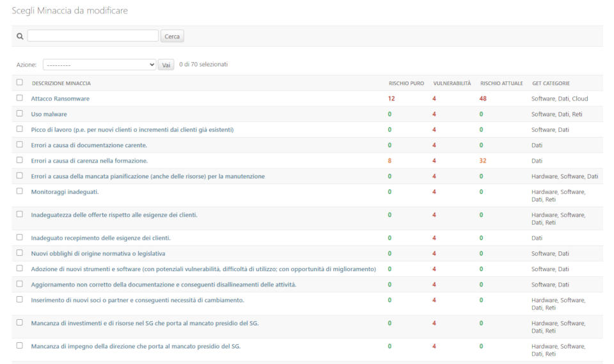The image size is (614, 364).
Task: Sort by Rischio Attuale column header
Action: 501,83
